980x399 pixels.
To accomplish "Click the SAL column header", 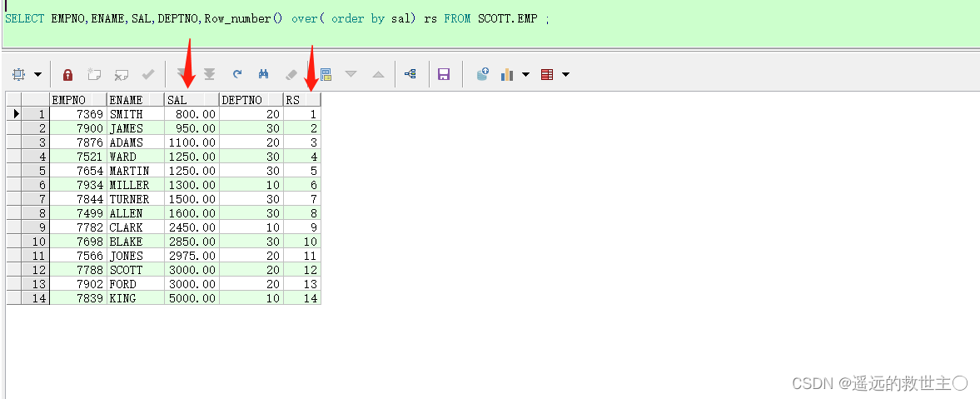I will pos(192,99).
